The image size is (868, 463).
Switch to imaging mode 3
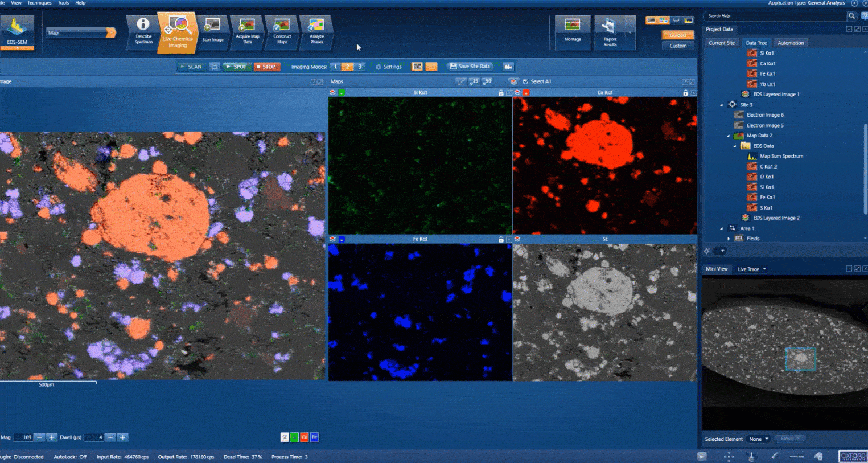360,67
